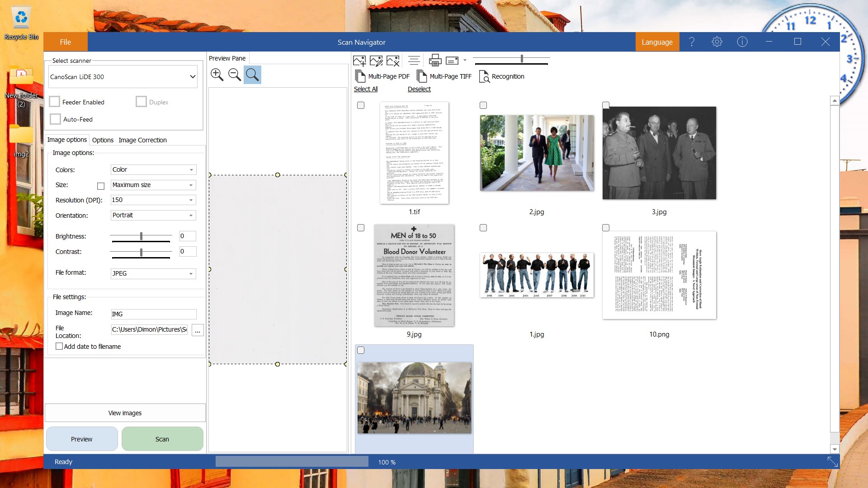This screenshot has width=868, height=488.
Task: Switch to the Image Correction tab
Action: coord(142,140)
